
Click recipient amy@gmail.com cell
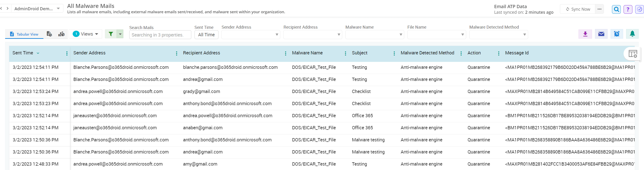pyautogui.click(x=200, y=164)
